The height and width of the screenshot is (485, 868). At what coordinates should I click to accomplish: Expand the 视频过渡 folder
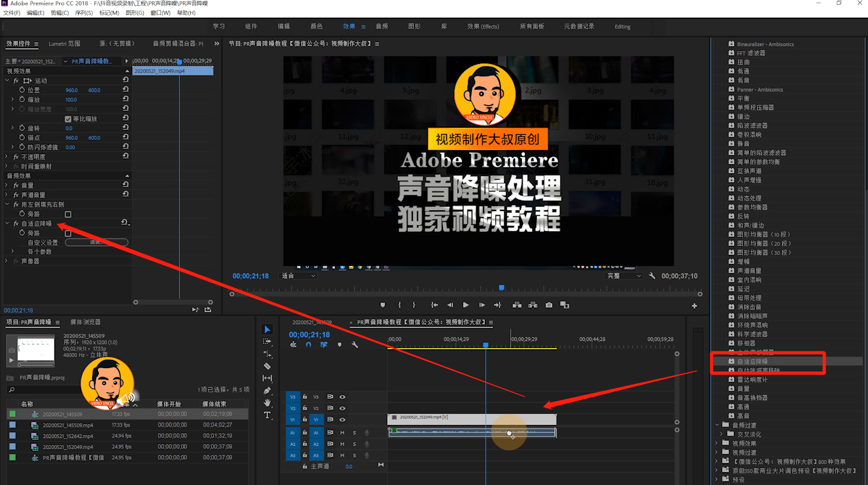[717, 452]
